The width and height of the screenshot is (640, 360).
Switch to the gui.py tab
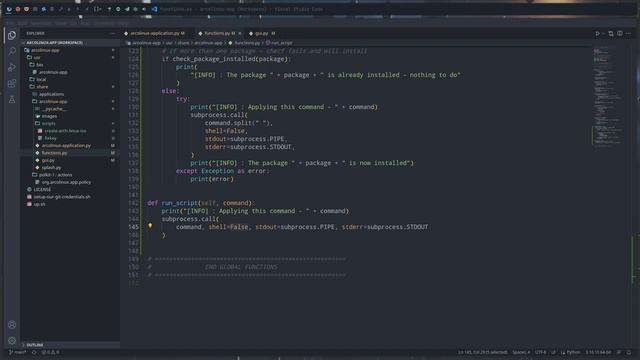pyautogui.click(x=262, y=33)
